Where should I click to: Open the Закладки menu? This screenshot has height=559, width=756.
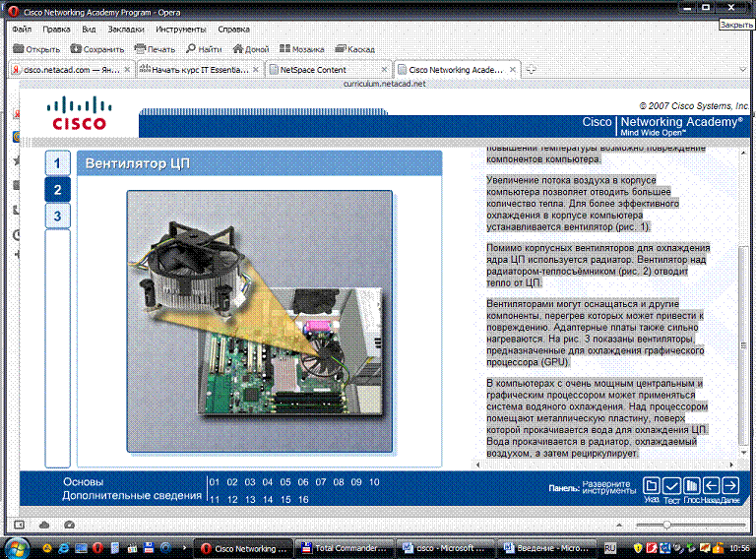(125, 30)
